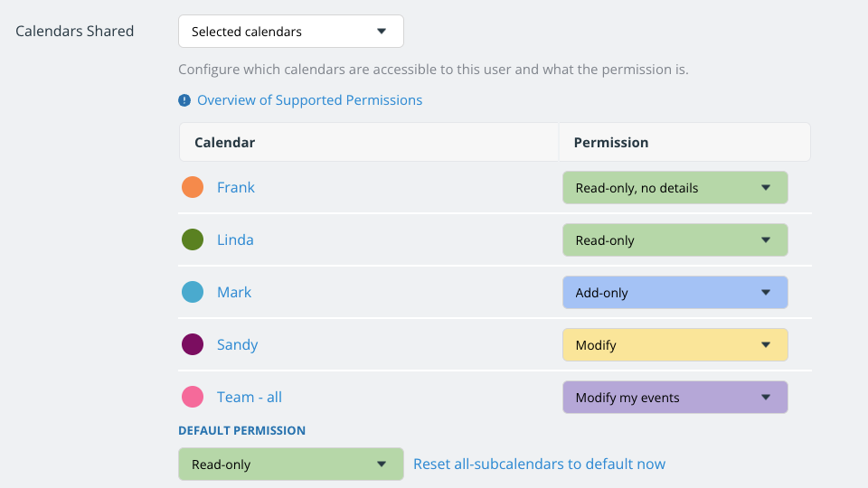Click Sandy's purple calendar color dot
The image size is (868, 488).
[193, 344]
